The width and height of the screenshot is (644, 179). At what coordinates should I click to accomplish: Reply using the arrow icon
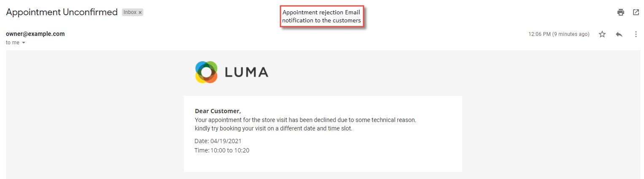coord(619,34)
